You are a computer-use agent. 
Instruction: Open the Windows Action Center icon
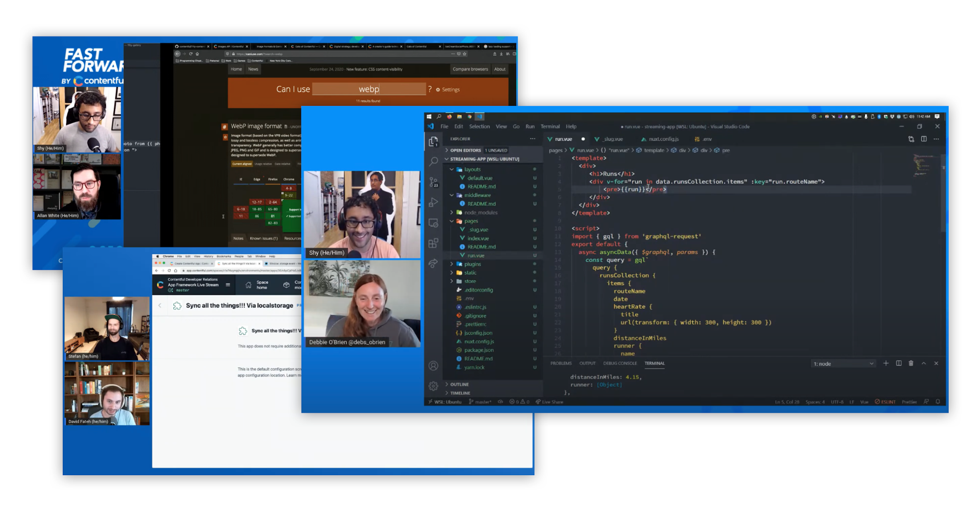click(x=937, y=117)
